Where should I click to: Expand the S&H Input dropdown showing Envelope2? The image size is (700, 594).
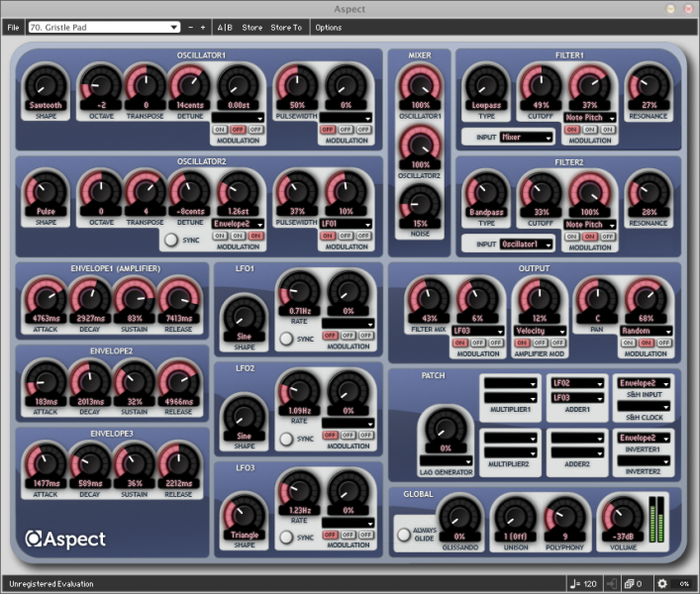pos(644,382)
